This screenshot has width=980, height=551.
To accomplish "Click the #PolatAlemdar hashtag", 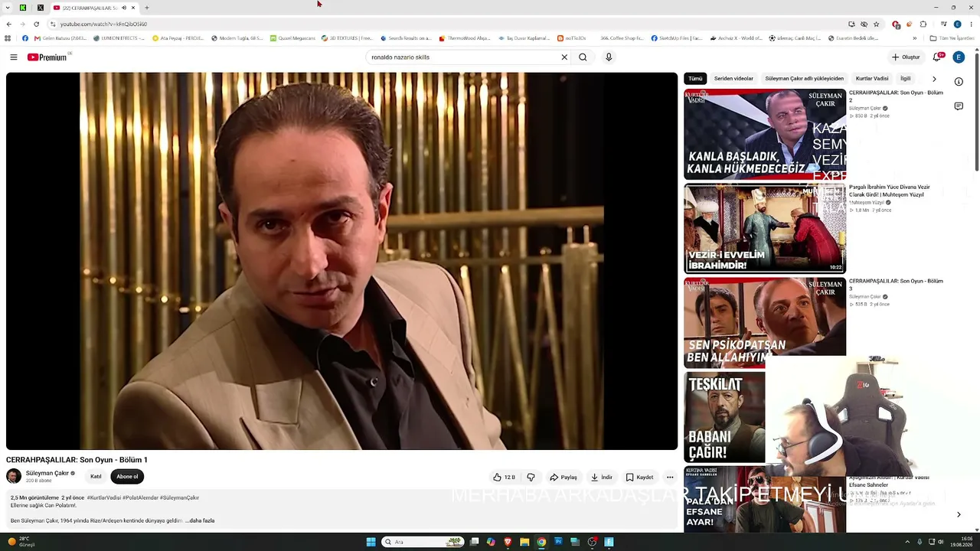I will click(x=140, y=497).
